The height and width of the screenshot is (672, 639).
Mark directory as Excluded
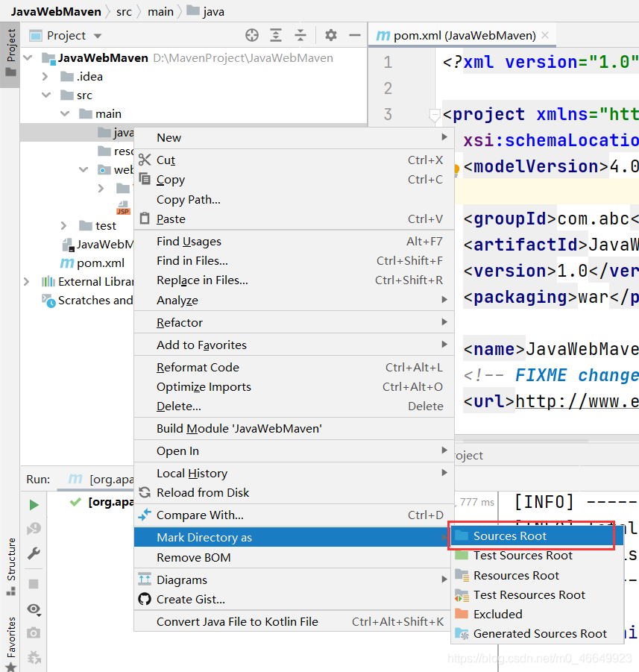pyautogui.click(x=537, y=615)
